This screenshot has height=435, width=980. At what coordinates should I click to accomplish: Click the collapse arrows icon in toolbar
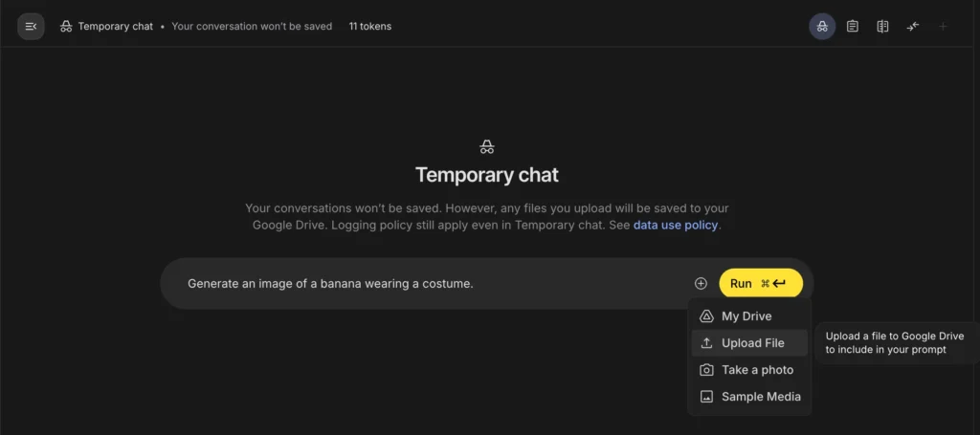click(913, 26)
